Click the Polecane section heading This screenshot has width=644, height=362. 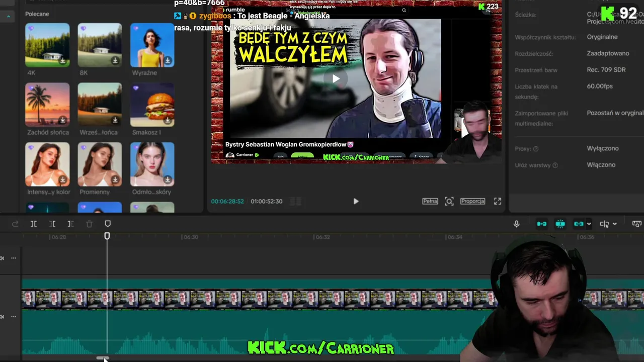(x=37, y=14)
